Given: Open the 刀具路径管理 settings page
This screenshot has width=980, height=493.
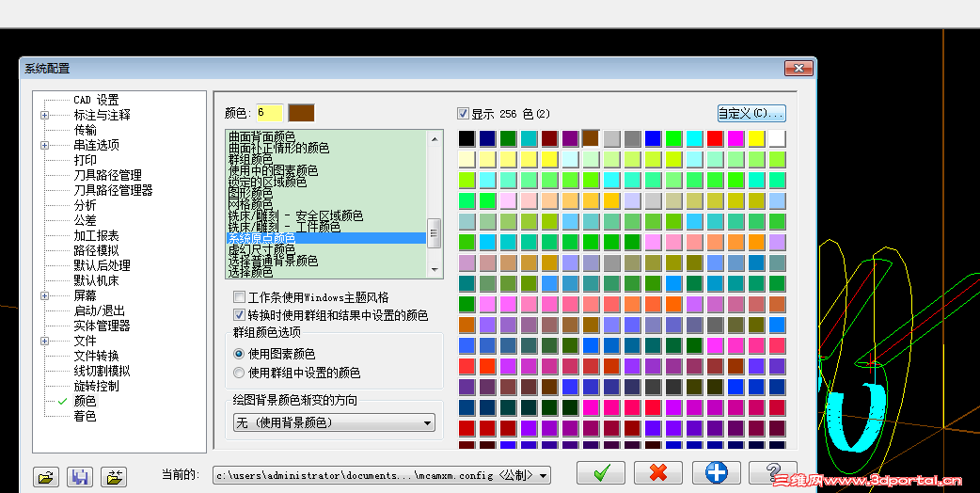Looking at the screenshot, I should click(x=107, y=175).
